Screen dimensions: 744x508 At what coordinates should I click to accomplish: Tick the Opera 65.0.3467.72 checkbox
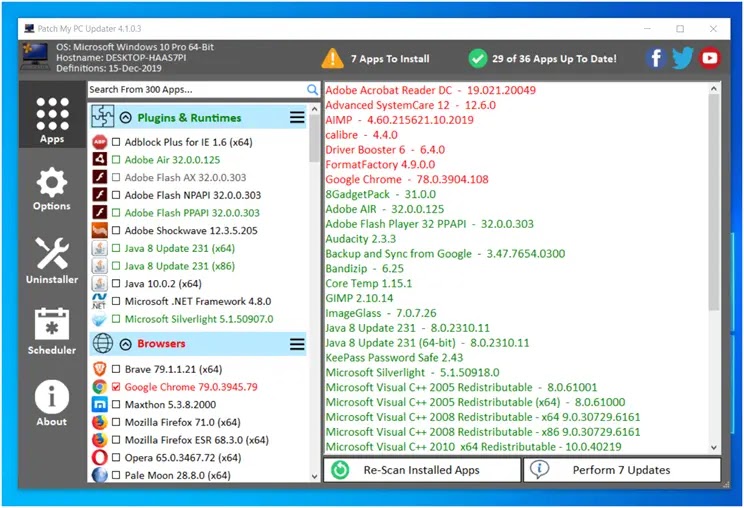(x=116, y=458)
